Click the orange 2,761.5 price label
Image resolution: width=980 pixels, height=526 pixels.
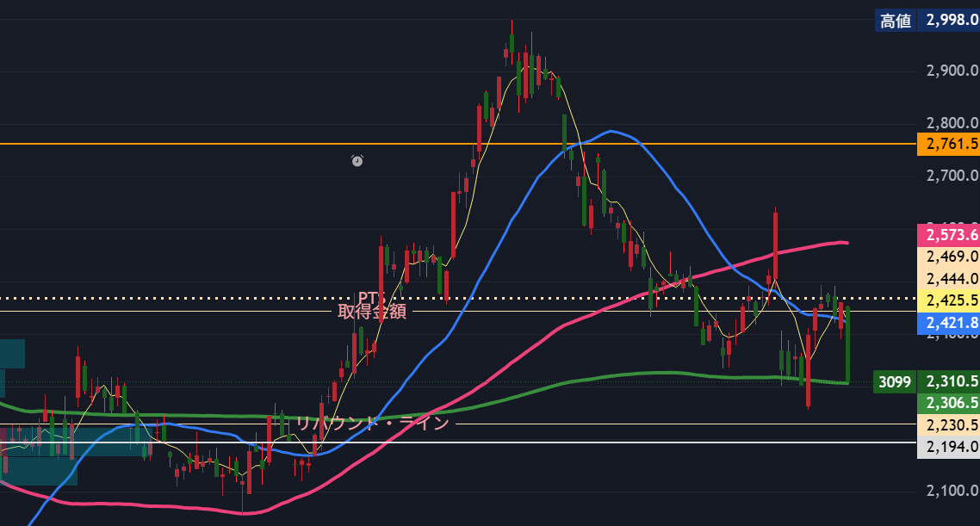948,144
